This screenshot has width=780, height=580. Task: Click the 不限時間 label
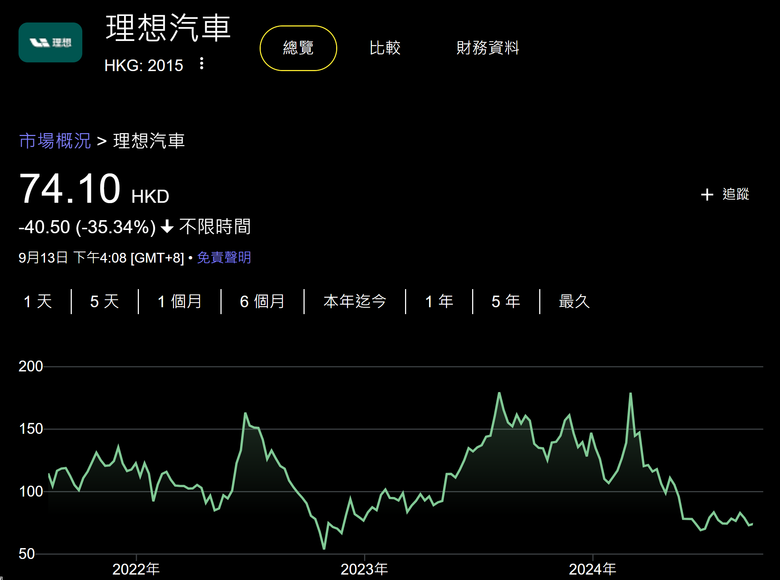(x=215, y=227)
